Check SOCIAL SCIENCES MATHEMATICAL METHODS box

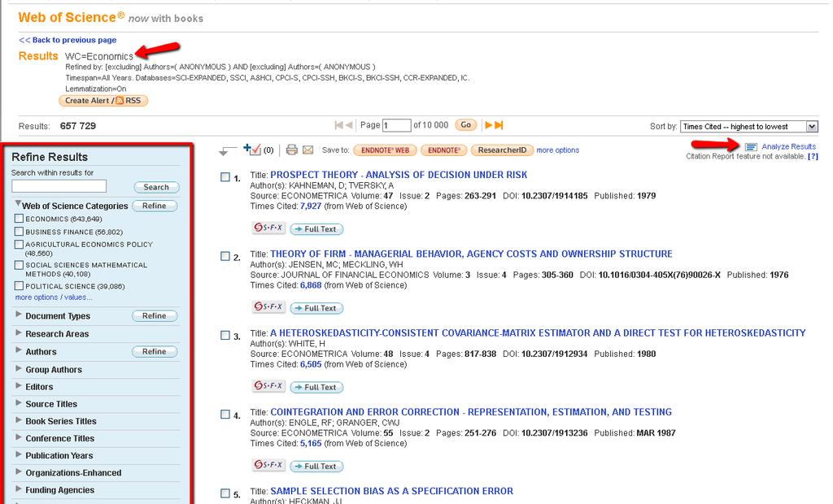20,265
